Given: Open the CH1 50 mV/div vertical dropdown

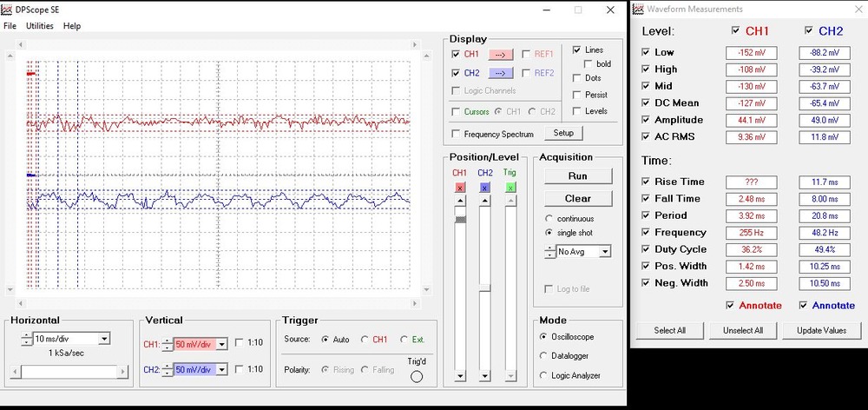Looking at the screenshot, I should tap(221, 344).
